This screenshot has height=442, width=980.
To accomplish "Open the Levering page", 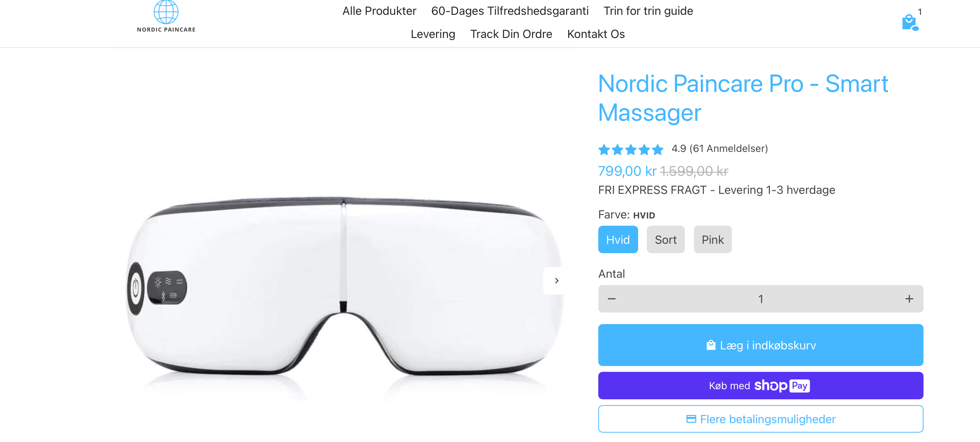I will point(433,34).
